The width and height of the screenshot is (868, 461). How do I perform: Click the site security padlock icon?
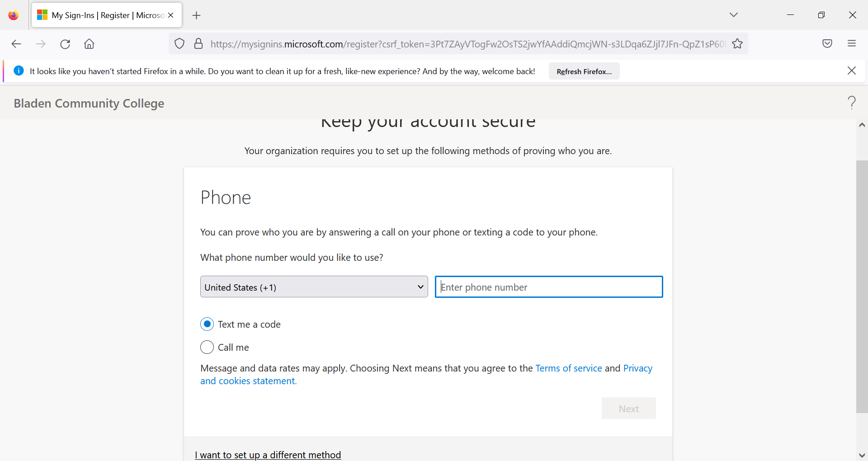198,44
